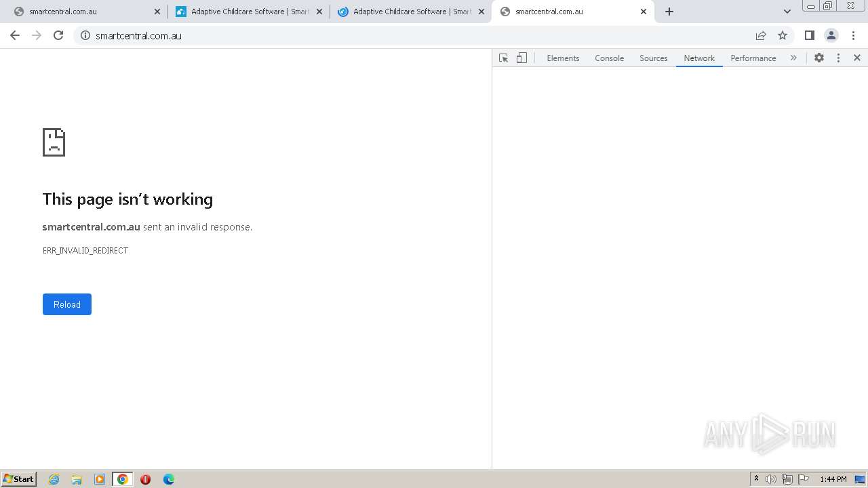
Task: Open DevTools customize menu (three dots)
Action: pyautogui.click(x=838, y=58)
